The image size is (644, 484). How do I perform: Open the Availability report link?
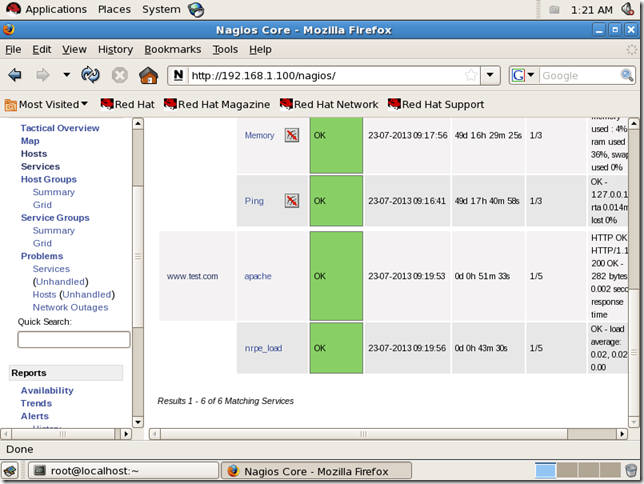click(x=47, y=390)
